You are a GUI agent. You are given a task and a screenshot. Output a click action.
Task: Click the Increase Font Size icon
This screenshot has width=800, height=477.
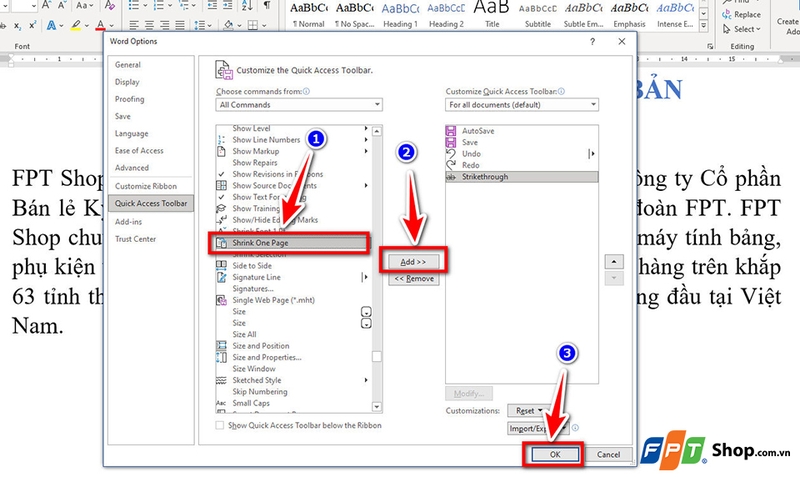click(47, 5)
